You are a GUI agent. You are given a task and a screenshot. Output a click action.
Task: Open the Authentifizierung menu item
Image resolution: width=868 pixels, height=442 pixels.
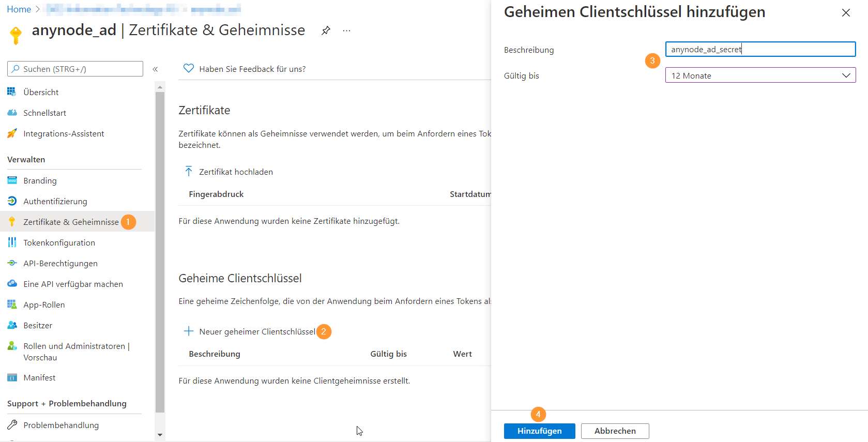55,201
